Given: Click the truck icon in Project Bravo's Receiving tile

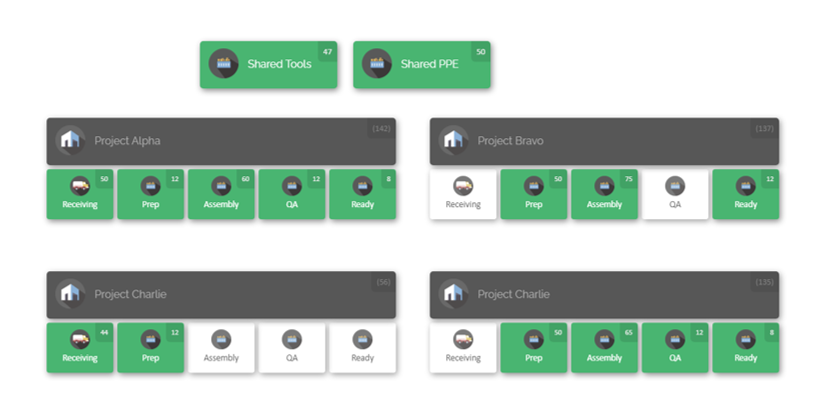Looking at the screenshot, I should click(463, 186).
